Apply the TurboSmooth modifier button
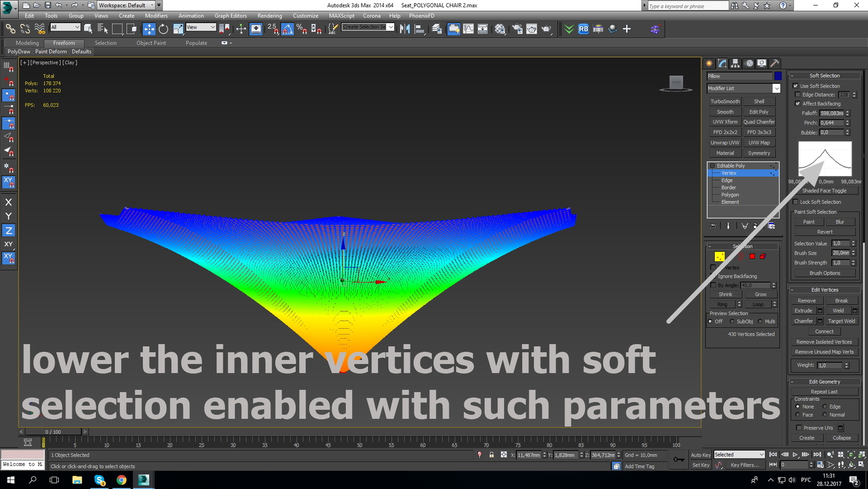Image resolution: width=868 pixels, height=489 pixels. point(725,102)
